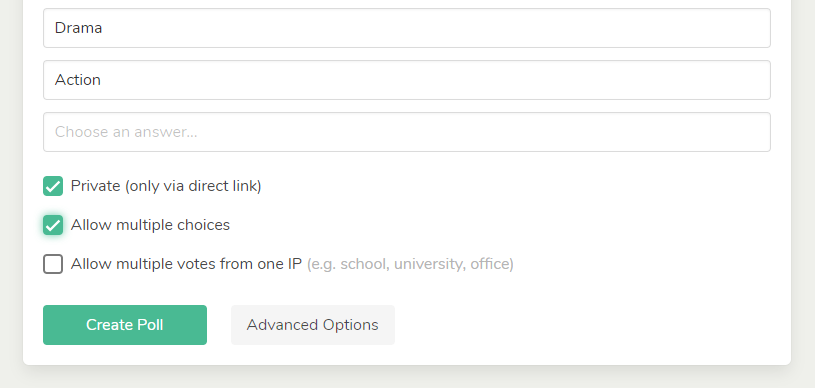Focus the Drama answer field
Image resolution: width=815 pixels, height=388 pixels.
tap(407, 28)
